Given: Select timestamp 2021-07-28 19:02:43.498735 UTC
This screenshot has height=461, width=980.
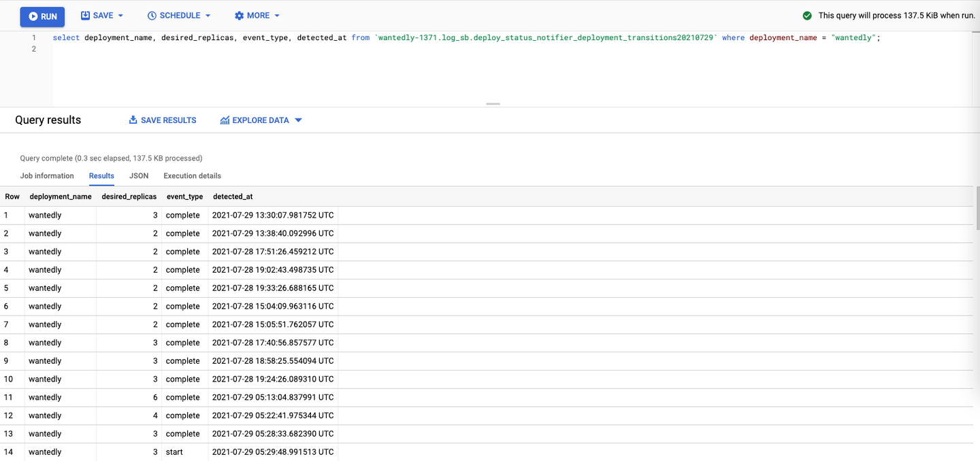Looking at the screenshot, I should 273,270.
